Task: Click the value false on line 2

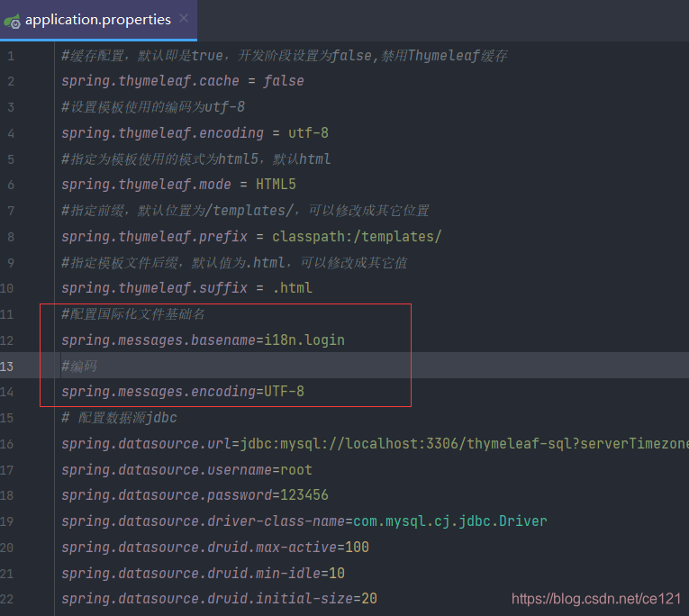Action: tap(284, 81)
